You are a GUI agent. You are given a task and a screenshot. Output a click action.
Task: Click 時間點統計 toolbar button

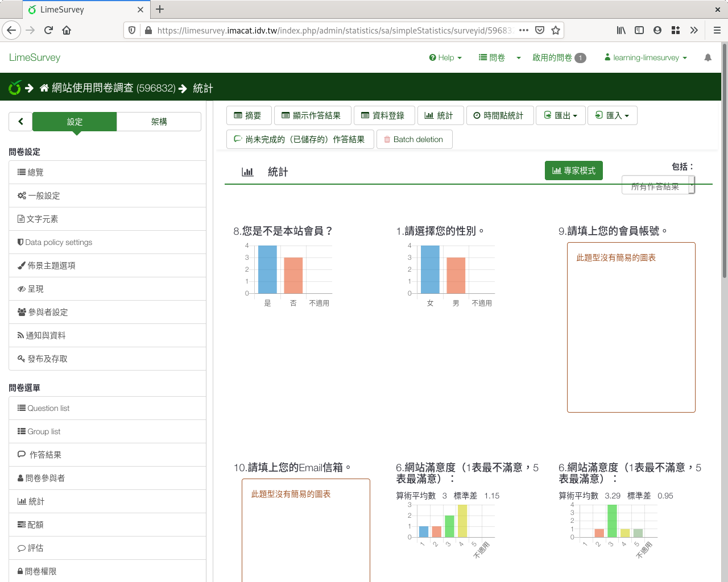pos(500,115)
